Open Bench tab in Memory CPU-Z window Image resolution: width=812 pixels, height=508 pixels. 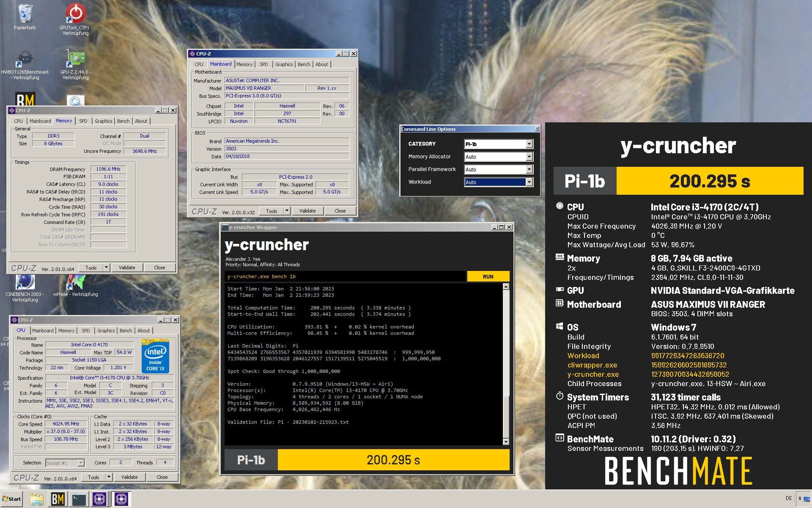(x=123, y=121)
